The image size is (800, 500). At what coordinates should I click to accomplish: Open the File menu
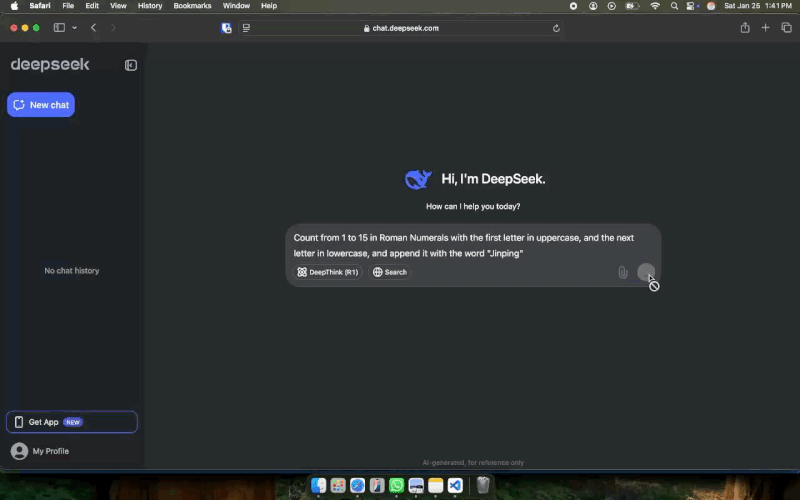(x=68, y=6)
